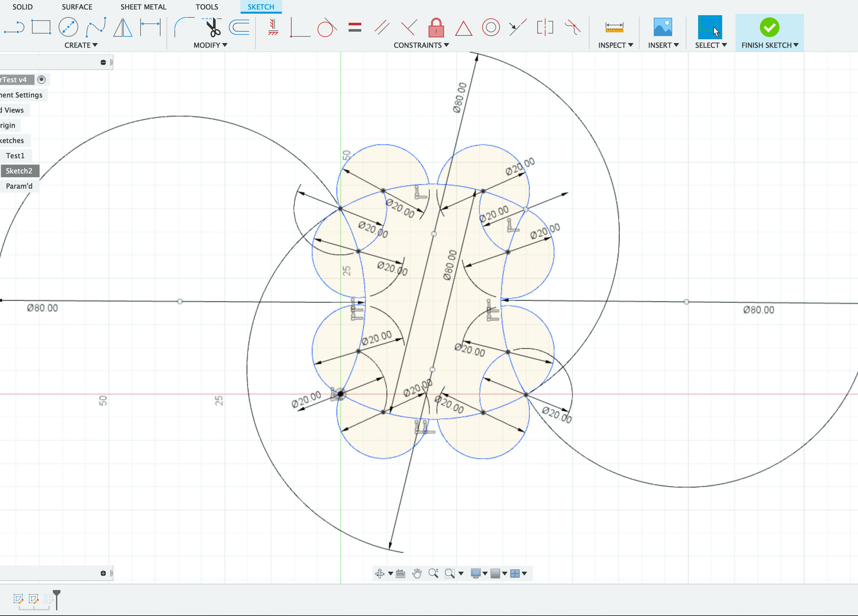Switch to the SURFACE tab

click(77, 7)
